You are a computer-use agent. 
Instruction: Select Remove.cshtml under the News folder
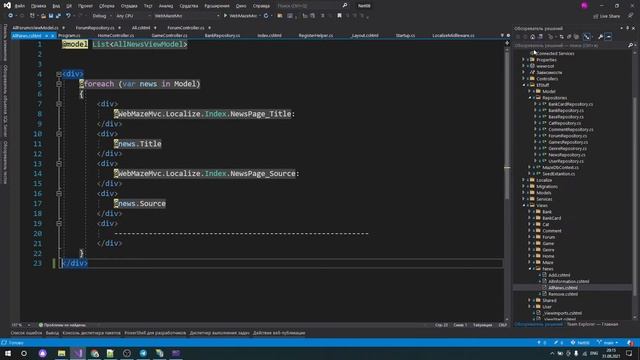point(563,294)
